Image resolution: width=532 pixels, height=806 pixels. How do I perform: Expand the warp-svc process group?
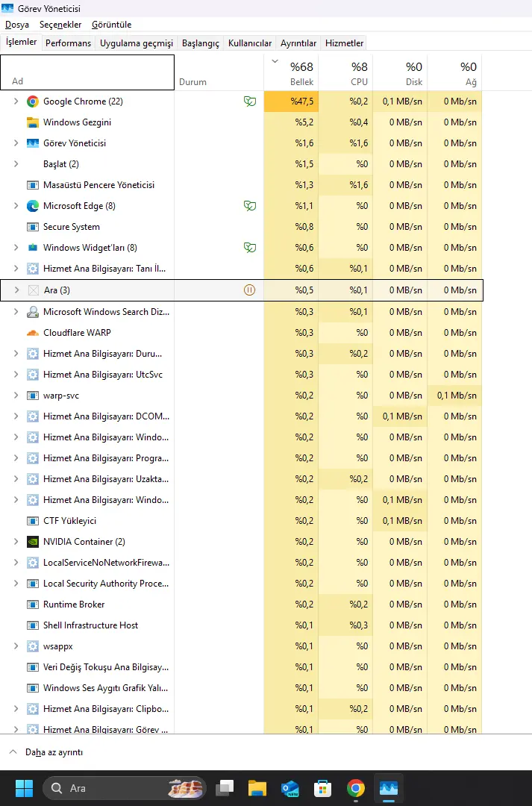[16, 396]
